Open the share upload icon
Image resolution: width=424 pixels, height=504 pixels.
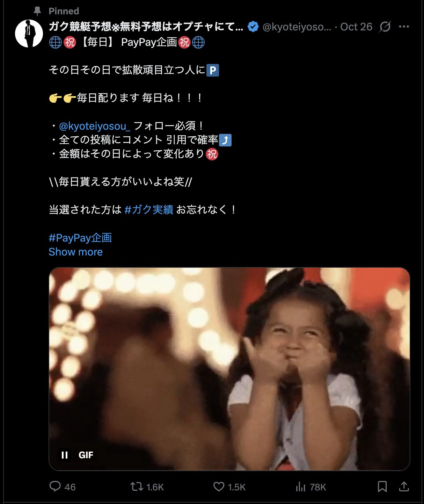pos(404,487)
